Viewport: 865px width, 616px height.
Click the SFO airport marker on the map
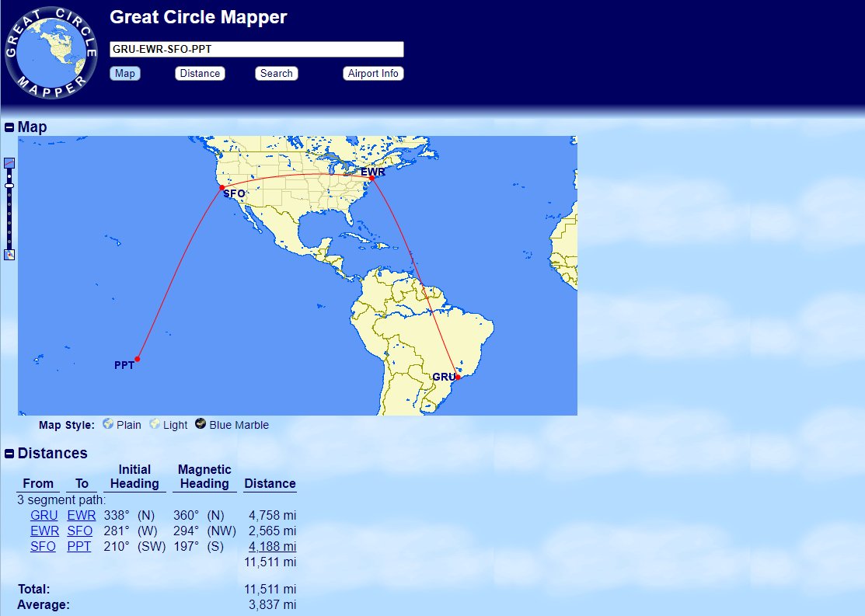click(221, 187)
